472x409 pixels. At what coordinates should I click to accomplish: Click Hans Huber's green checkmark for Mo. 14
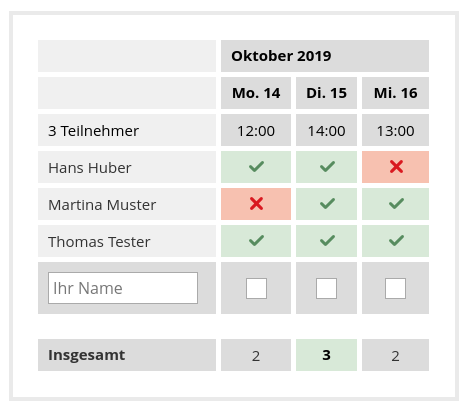tap(256, 167)
